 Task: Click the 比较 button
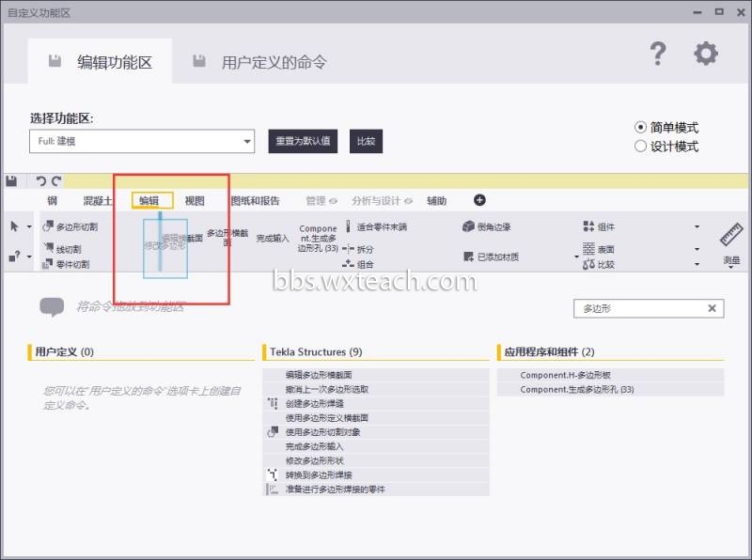point(366,141)
